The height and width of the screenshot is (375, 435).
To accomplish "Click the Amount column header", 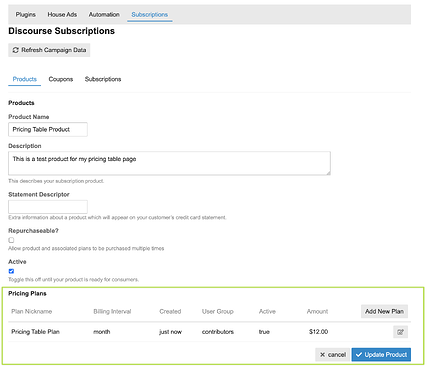I will point(317,311).
